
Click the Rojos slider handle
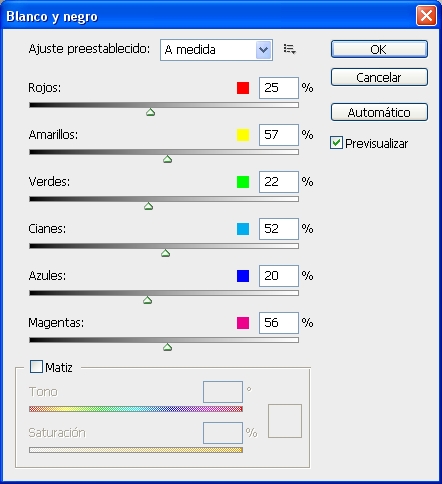tap(151, 112)
